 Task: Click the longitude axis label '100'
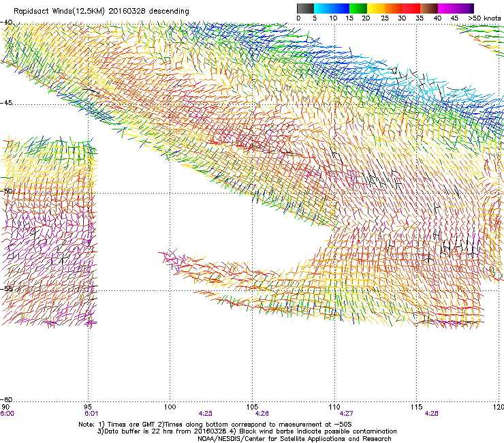tap(170, 407)
